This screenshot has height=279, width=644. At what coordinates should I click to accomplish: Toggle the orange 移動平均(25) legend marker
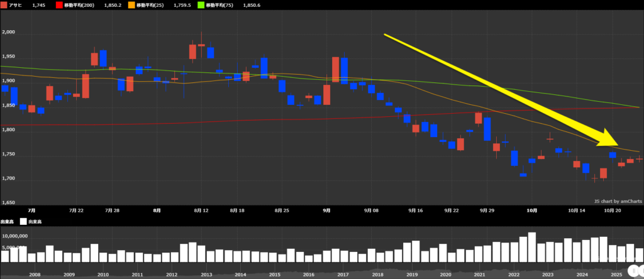[x=131, y=6]
